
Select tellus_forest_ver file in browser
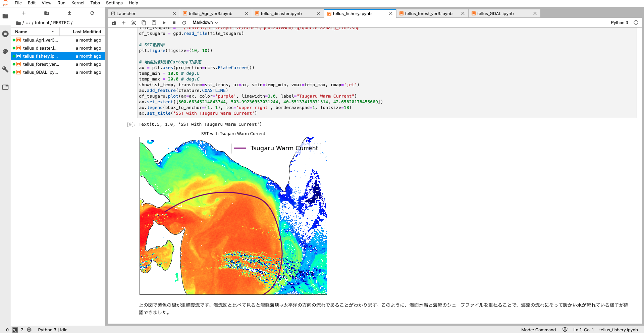point(58,64)
